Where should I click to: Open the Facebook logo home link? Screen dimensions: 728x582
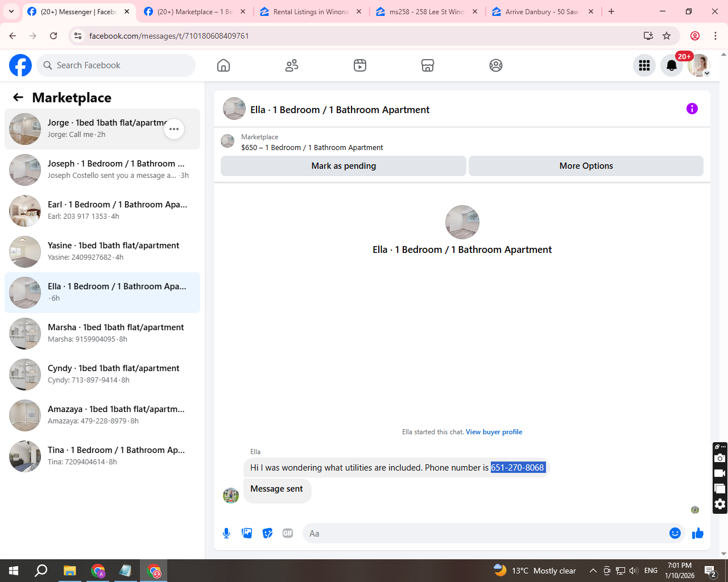coord(20,65)
